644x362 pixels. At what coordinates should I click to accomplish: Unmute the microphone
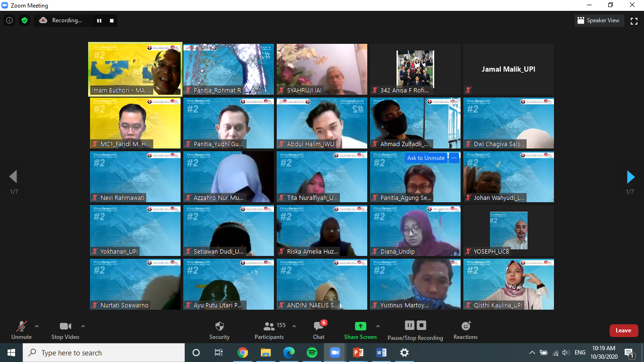(x=21, y=330)
